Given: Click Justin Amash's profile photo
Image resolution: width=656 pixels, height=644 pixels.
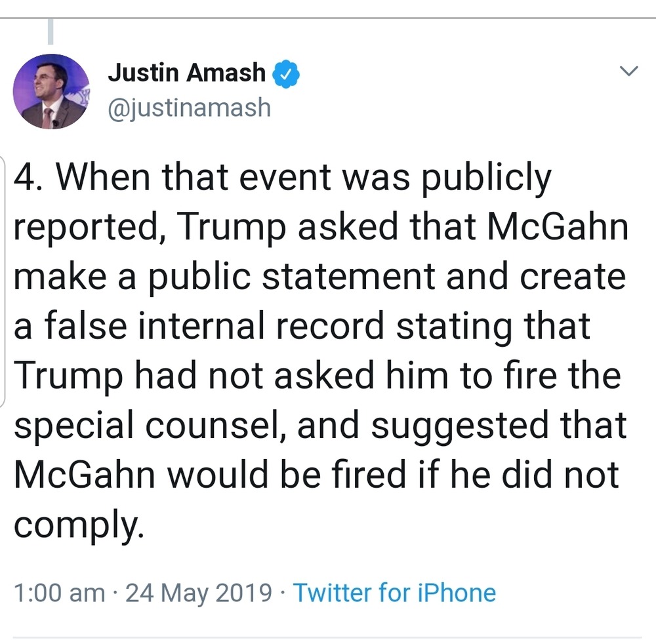Looking at the screenshot, I should pyautogui.click(x=51, y=92).
